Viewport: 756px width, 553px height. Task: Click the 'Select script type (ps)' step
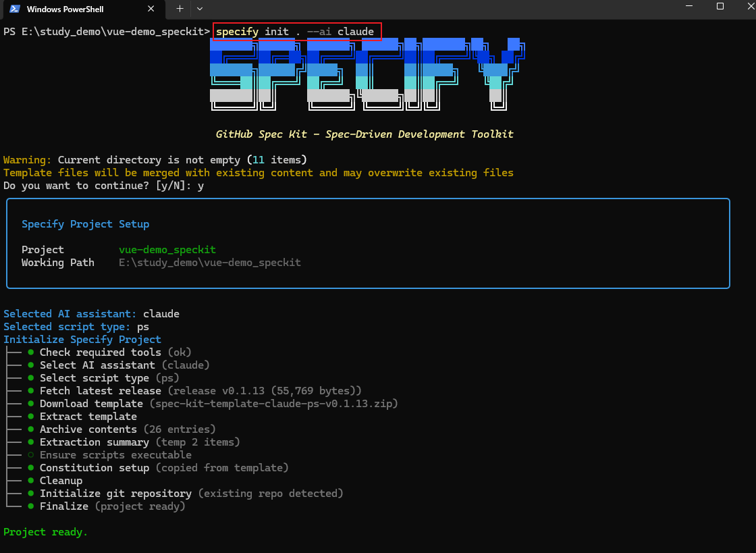pos(104,378)
